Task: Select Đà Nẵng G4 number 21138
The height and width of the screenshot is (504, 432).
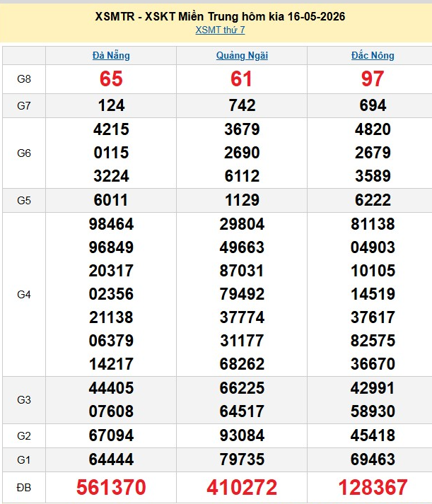Action: (111, 317)
